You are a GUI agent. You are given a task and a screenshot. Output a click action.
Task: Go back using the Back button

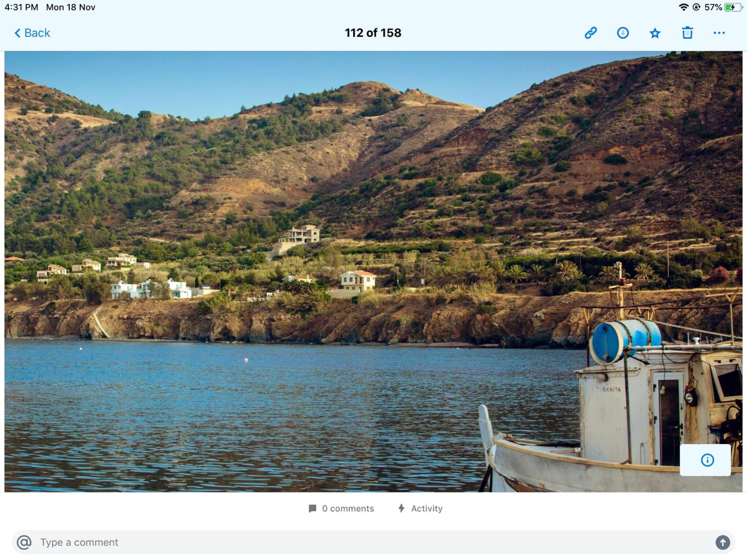(x=32, y=33)
